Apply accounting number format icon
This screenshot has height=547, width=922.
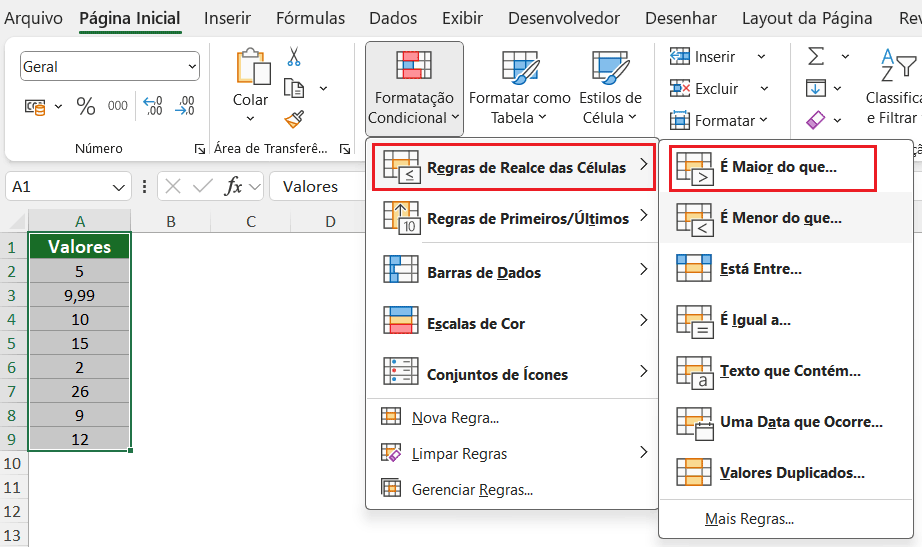pyautogui.click(x=35, y=107)
